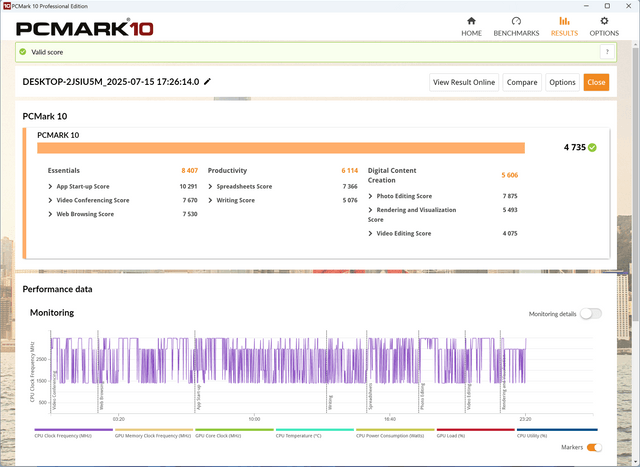This screenshot has height=467, width=640.
Task: Click the Essentials score 8 407
Action: [x=189, y=171]
